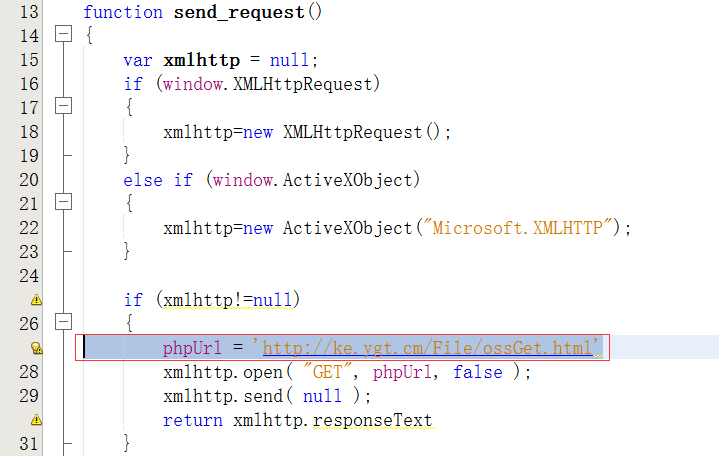
Task: Click line number 16 in the gutter
Action: click(29, 84)
